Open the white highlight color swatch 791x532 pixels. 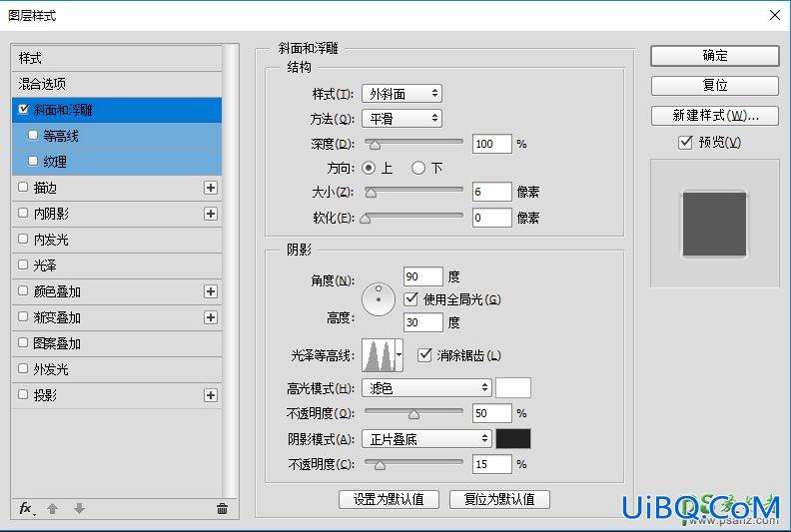[513, 388]
